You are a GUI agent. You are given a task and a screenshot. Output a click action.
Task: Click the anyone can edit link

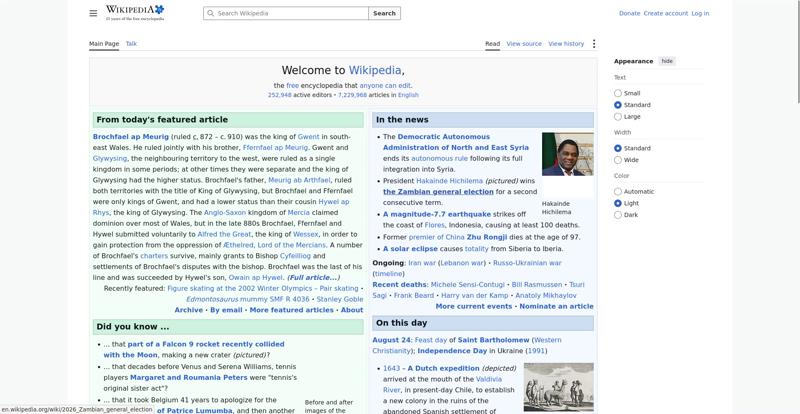[385, 86]
